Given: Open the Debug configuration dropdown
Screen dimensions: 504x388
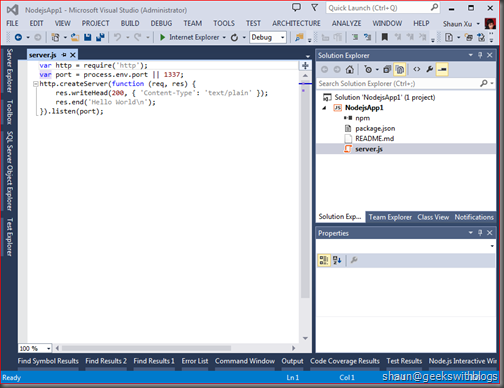Looking at the screenshot, I should coord(282,37).
